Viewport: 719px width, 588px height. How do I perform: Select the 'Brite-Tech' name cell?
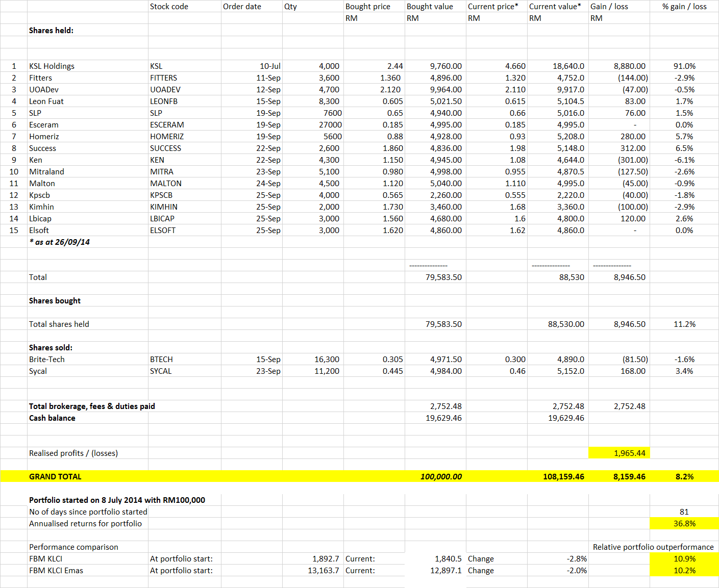(x=88, y=359)
